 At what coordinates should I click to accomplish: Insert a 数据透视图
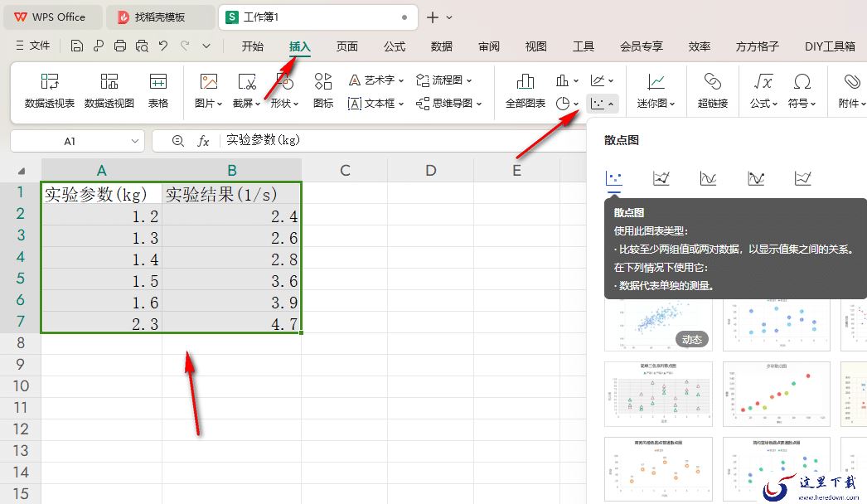pyautogui.click(x=109, y=90)
